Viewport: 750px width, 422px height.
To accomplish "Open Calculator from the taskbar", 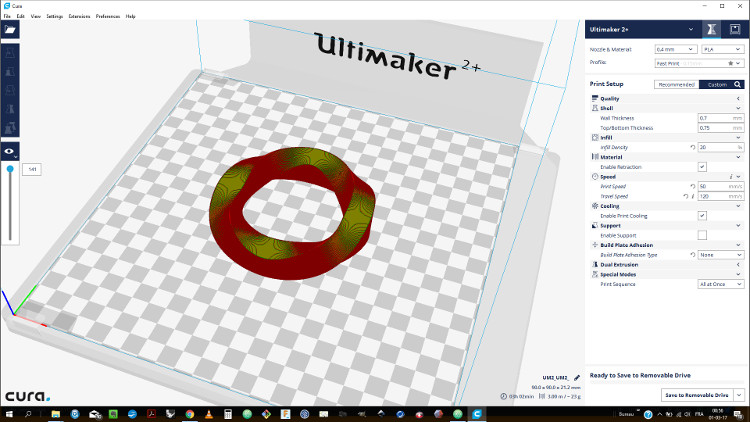I will click(228, 414).
